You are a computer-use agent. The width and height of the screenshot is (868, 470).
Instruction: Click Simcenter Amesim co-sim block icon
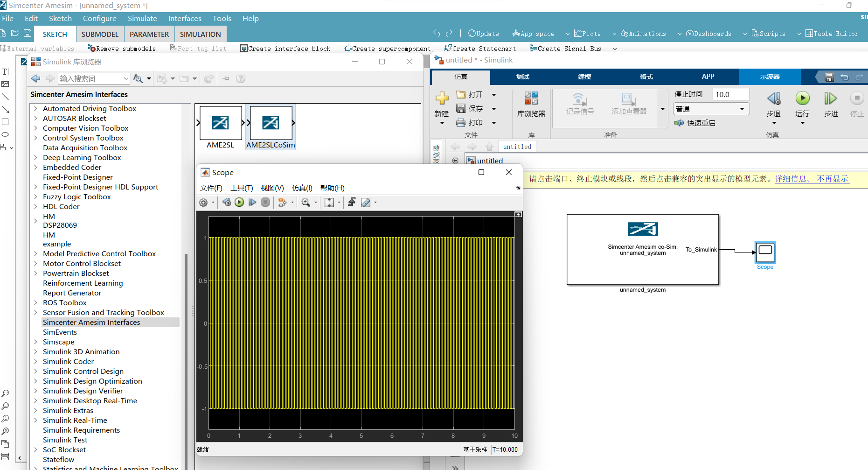point(643,229)
